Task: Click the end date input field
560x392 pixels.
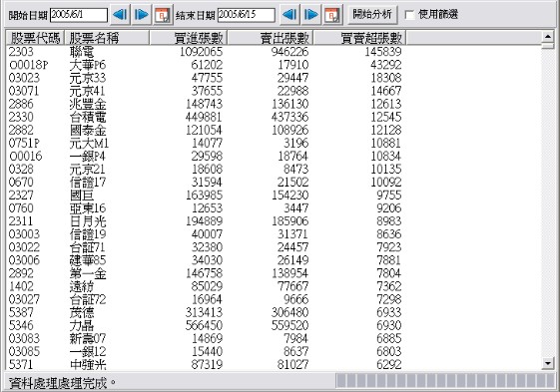Action: click(x=247, y=15)
